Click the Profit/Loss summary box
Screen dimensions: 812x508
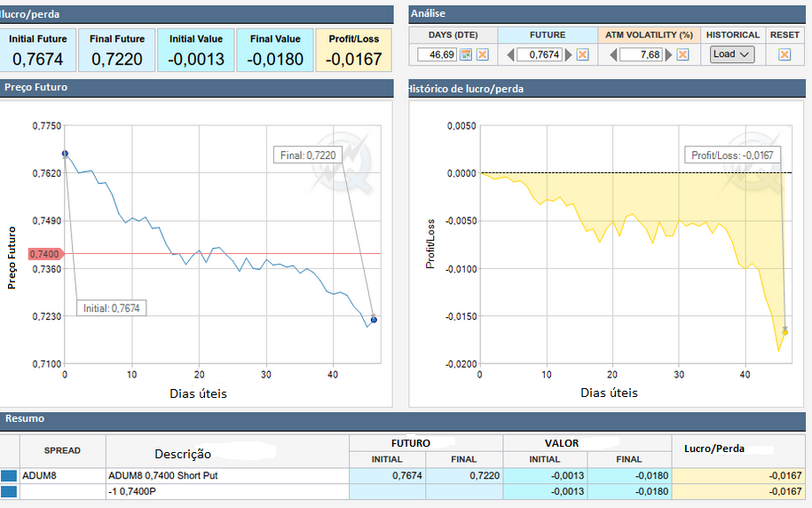coord(353,51)
